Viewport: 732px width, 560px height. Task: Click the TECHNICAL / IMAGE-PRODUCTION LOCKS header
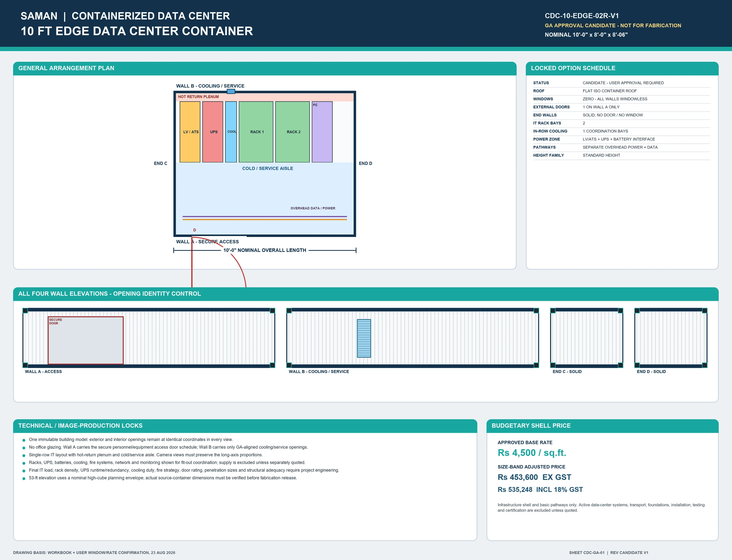(x=245, y=426)
